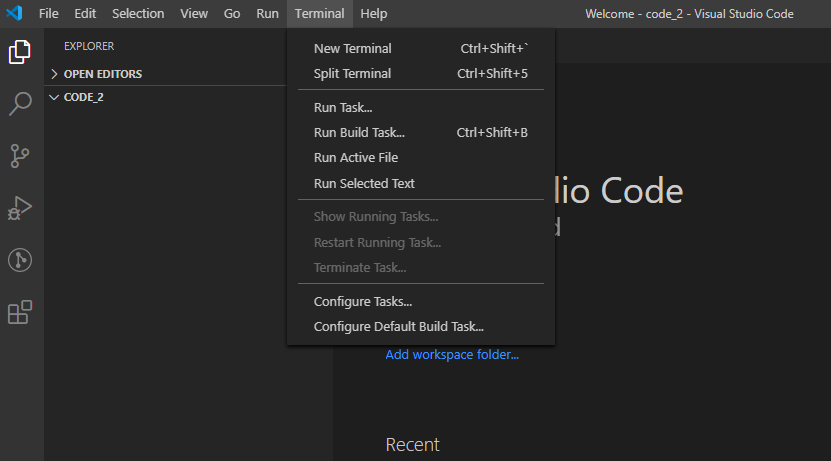Select Run Selected Text

[x=421, y=183]
